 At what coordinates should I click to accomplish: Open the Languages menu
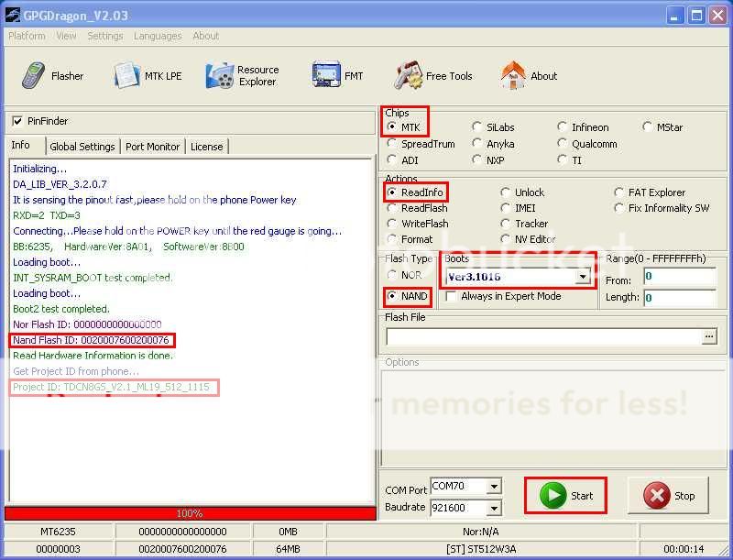[x=158, y=36]
